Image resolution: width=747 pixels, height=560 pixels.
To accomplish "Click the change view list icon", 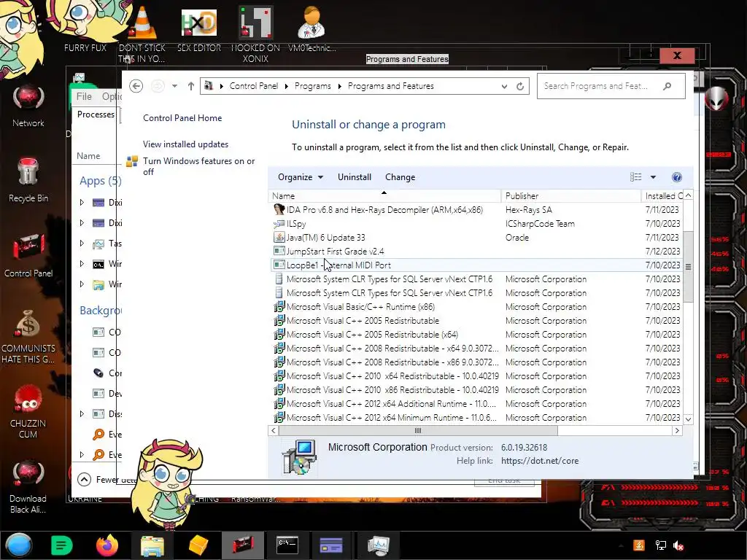I will [x=635, y=177].
